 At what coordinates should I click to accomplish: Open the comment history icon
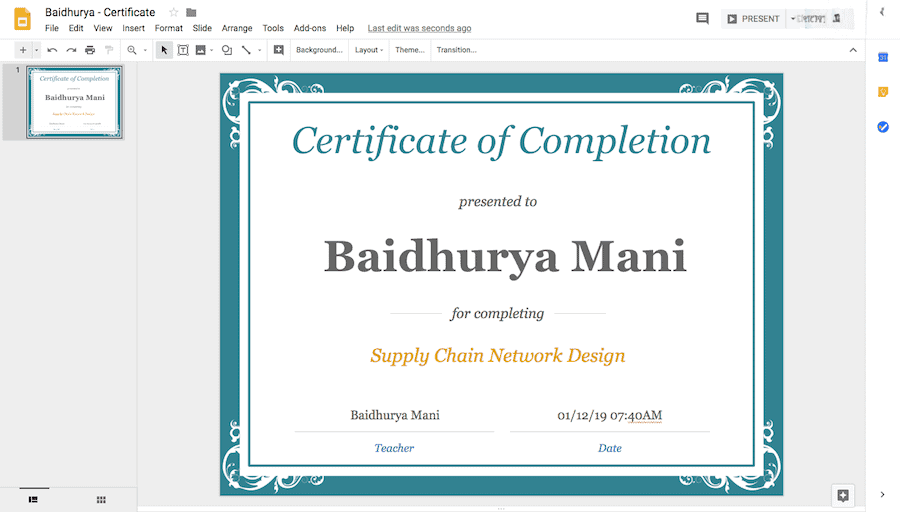pos(702,19)
